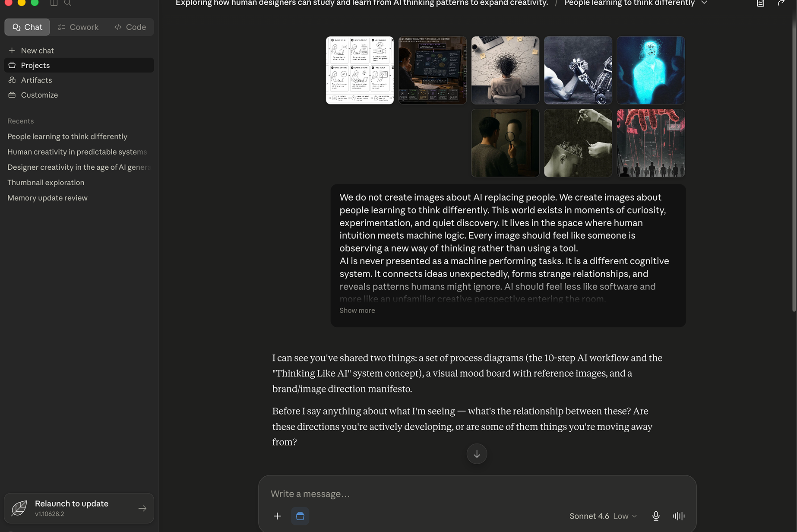The image size is (797, 532).
Task: Open the document icon in top bar
Action: [761, 3]
